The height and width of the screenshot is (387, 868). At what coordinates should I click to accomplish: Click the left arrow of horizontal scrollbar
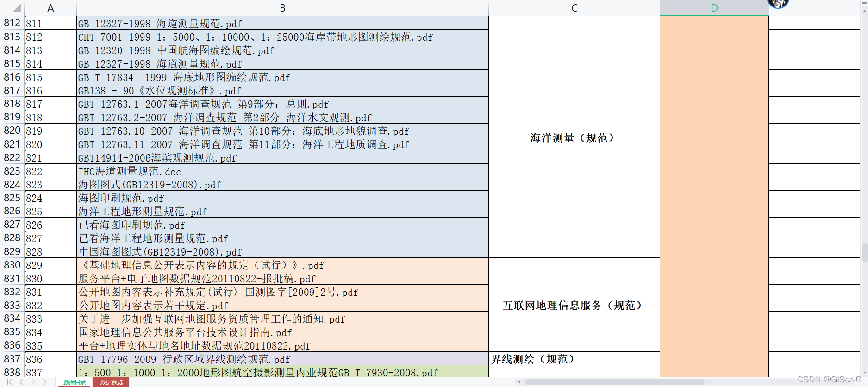pos(519,382)
